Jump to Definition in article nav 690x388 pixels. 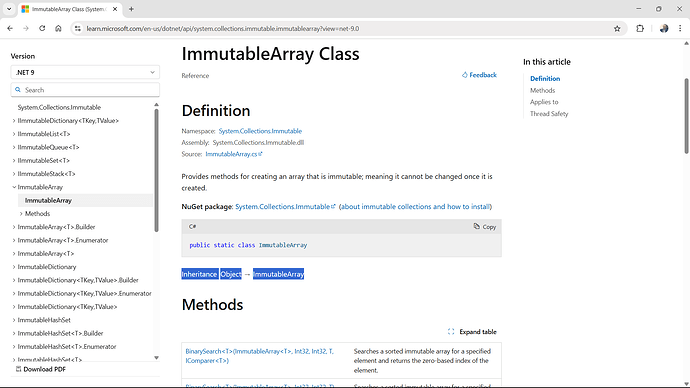coord(545,79)
